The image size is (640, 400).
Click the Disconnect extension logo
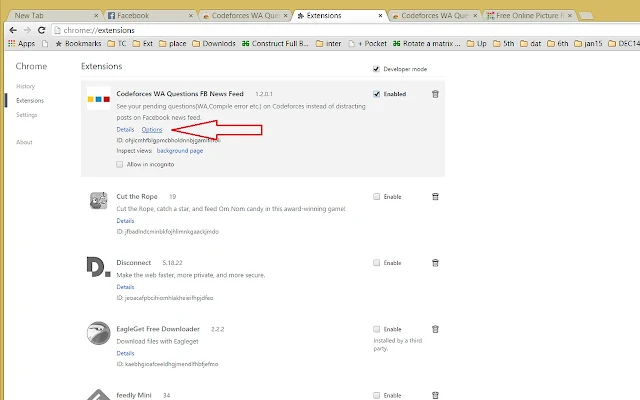pyautogui.click(x=98, y=267)
